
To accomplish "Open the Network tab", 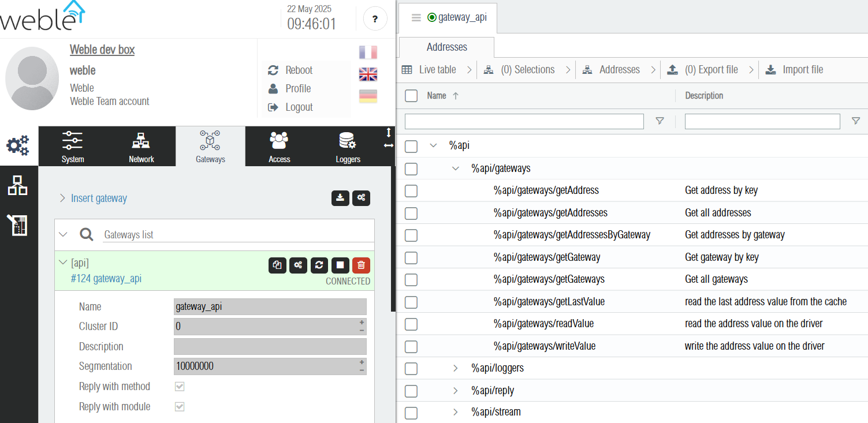I will (141, 147).
